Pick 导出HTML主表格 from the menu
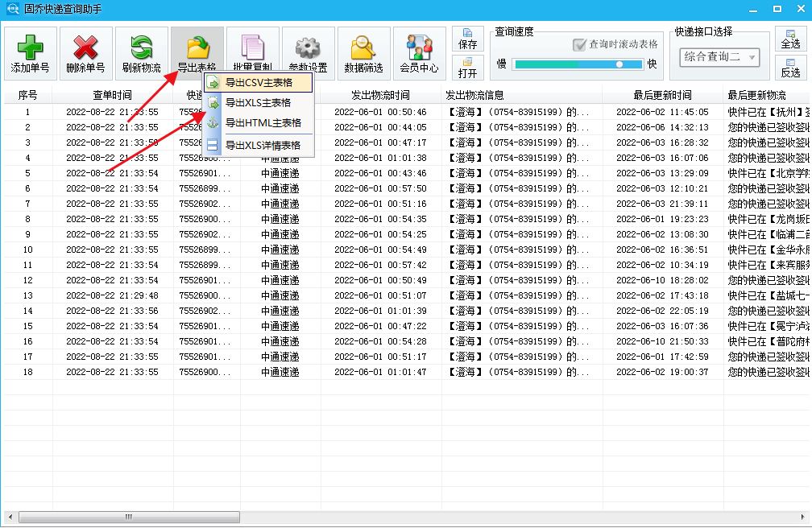The image size is (812, 528). (259, 122)
